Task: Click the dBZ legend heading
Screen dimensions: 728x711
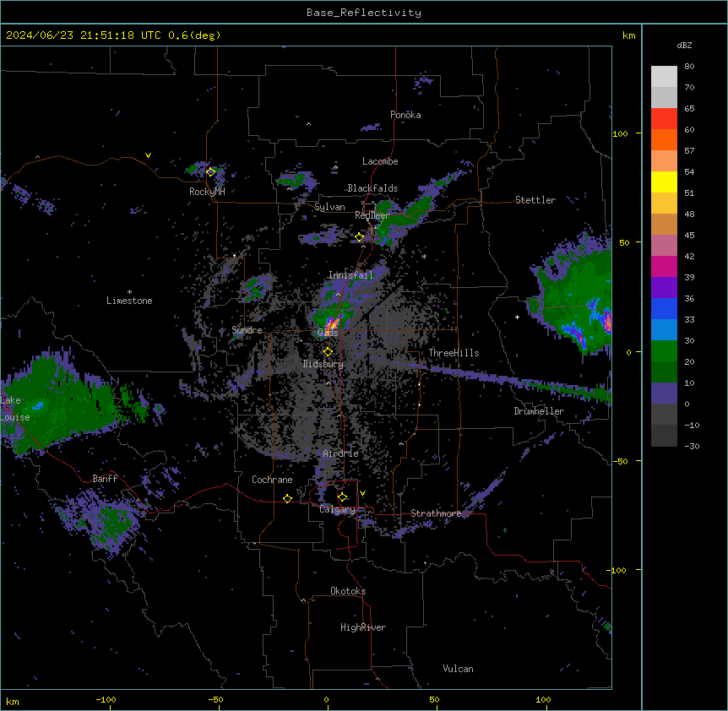Action: tap(684, 46)
